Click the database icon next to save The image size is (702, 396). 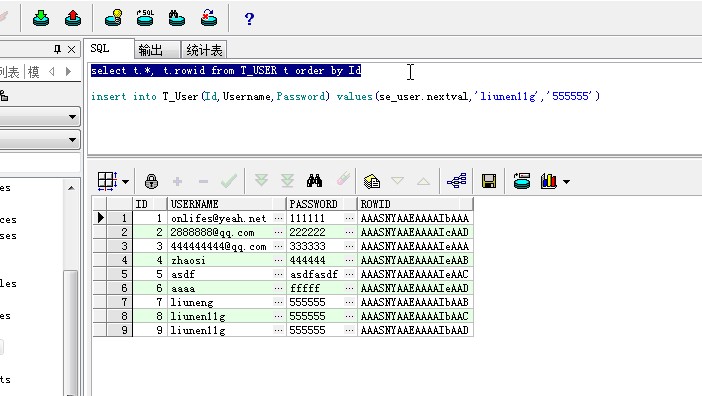click(x=522, y=181)
